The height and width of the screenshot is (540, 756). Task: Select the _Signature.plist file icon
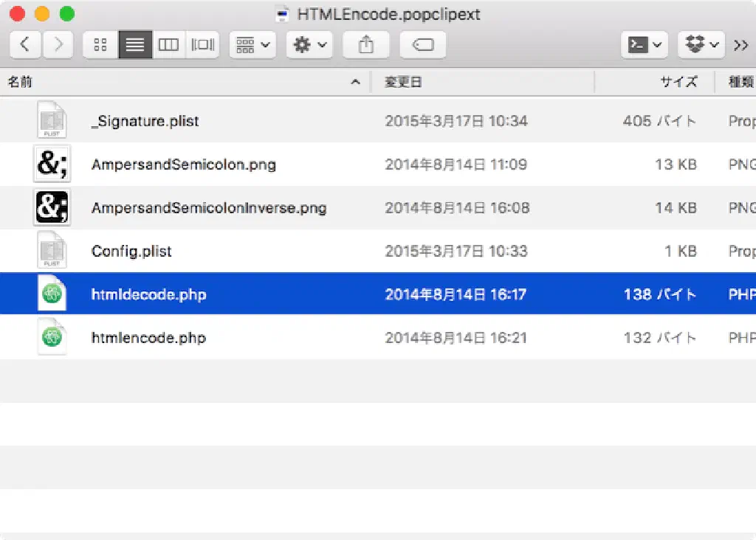(52, 121)
